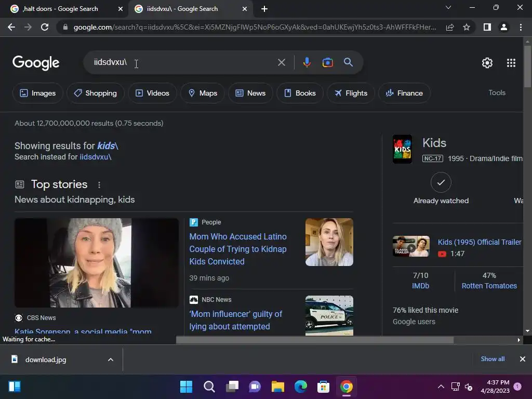
Task: Share this page from address bar
Action: pos(450,27)
